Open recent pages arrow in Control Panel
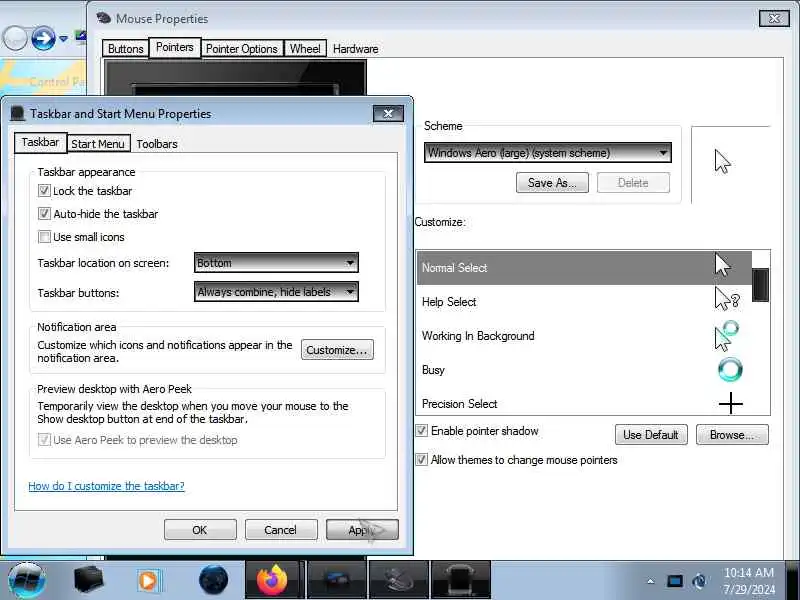Viewport: 800px width, 600px height. (x=63, y=39)
